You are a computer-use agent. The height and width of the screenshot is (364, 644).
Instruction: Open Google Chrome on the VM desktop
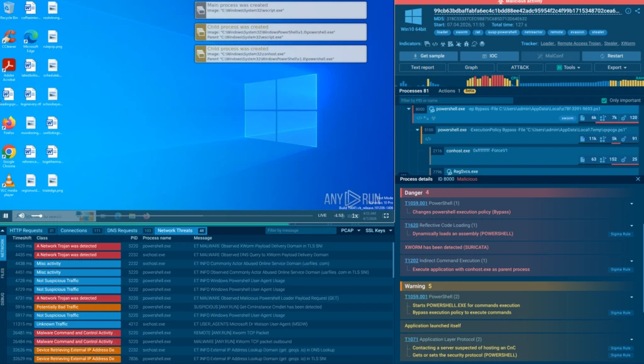click(9, 152)
